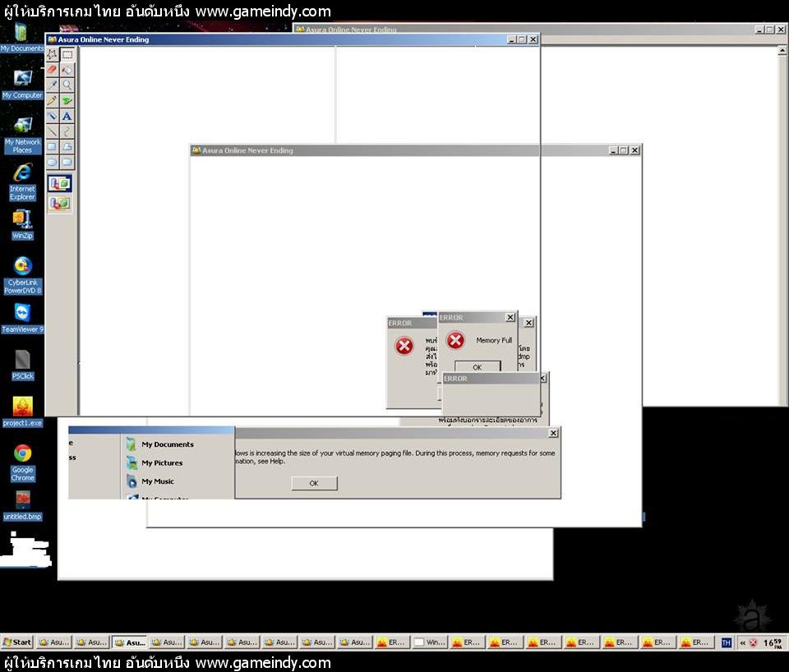This screenshot has width=789, height=672.
Task: Open My Music in the Start menu
Action: tap(150, 481)
